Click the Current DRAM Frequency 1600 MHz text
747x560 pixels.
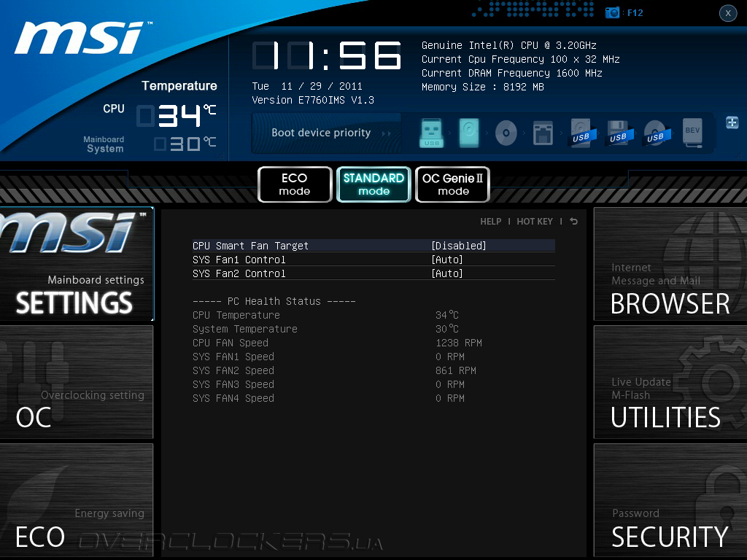point(511,74)
